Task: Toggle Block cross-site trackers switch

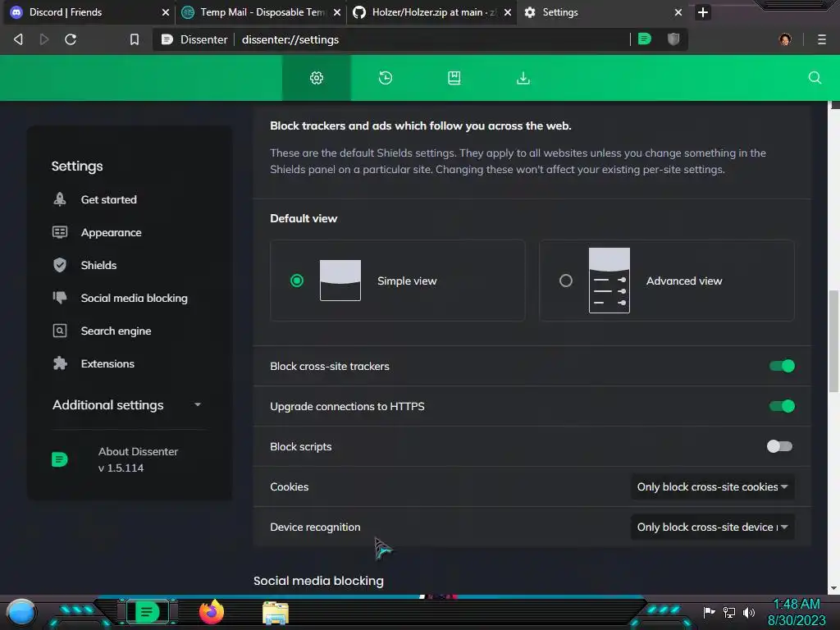Action: pos(782,366)
